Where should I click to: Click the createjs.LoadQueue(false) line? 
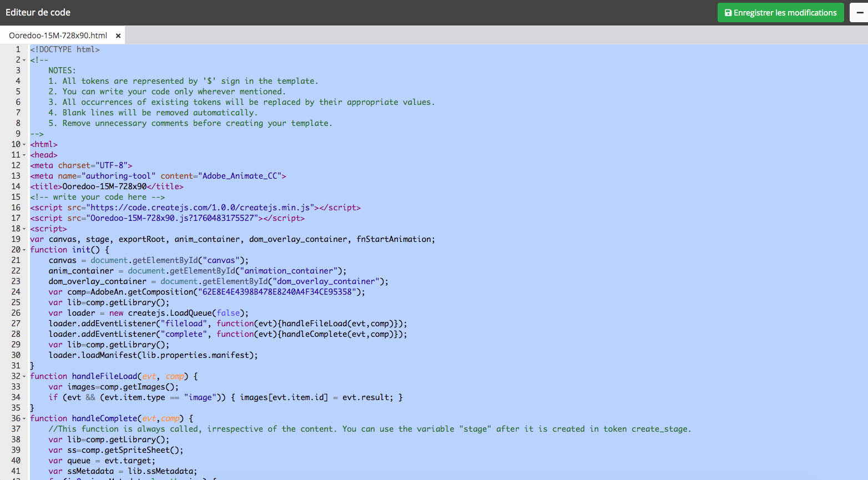[x=149, y=313]
